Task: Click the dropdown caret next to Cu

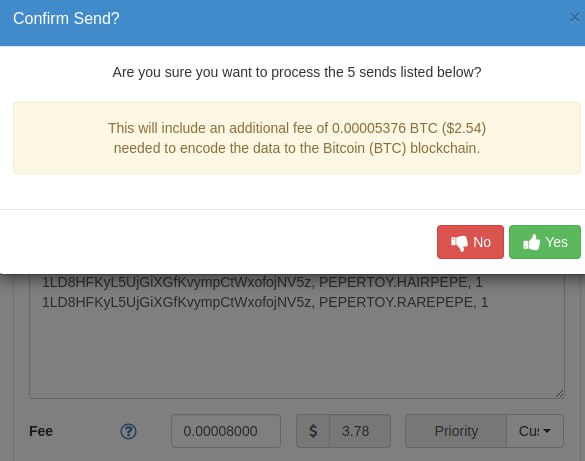Action: click(x=547, y=431)
